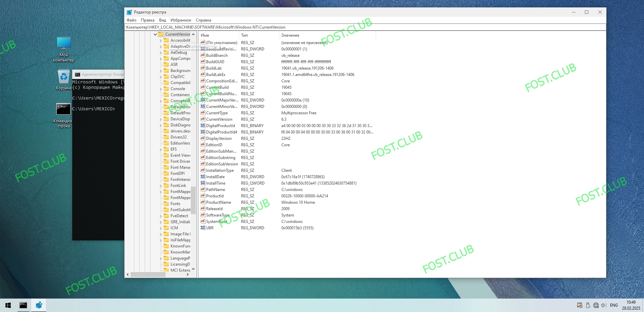This screenshot has width=644, height=312.
Task: Click the tree scroll right arrow
Action: click(188, 274)
